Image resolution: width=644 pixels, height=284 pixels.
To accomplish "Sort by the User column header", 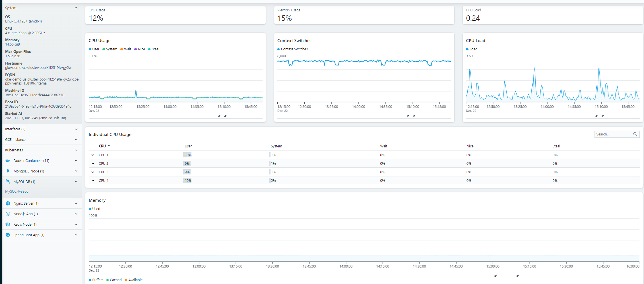I will click(x=188, y=146).
